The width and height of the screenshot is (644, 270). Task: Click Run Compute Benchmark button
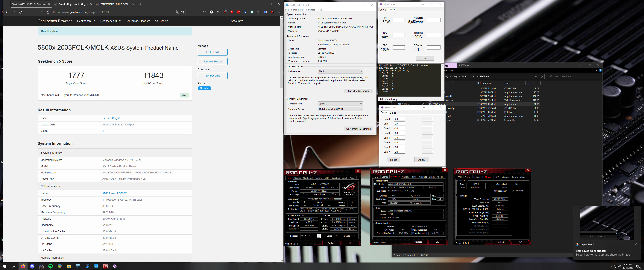pos(358,129)
